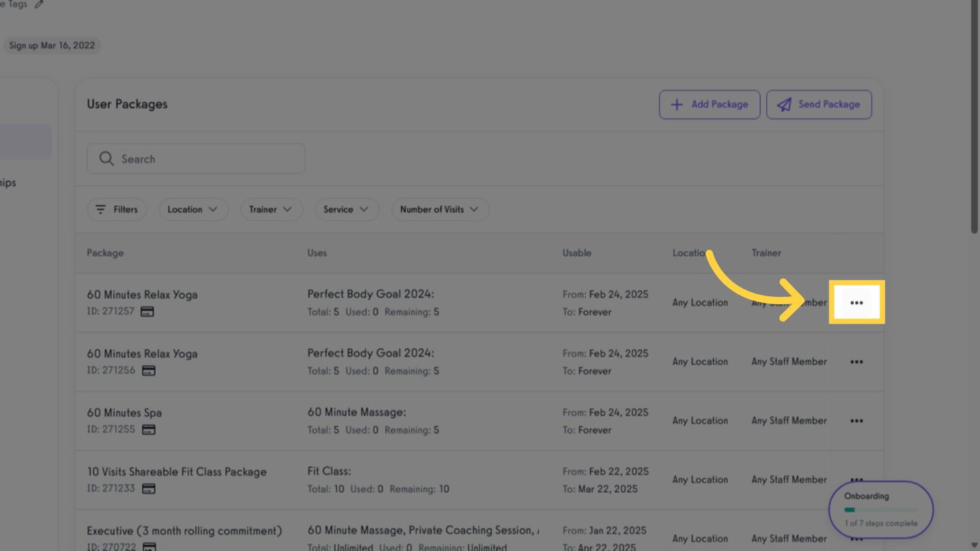Open the Number of Visits dropdown
Image resolution: width=980 pixels, height=551 pixels.
tap(440, 209)
